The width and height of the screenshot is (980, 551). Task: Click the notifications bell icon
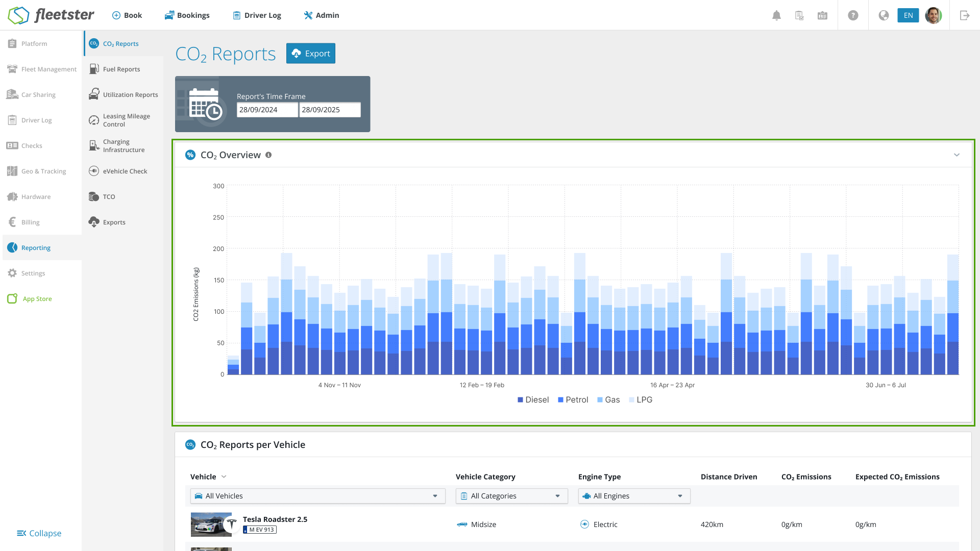[776, 15]
